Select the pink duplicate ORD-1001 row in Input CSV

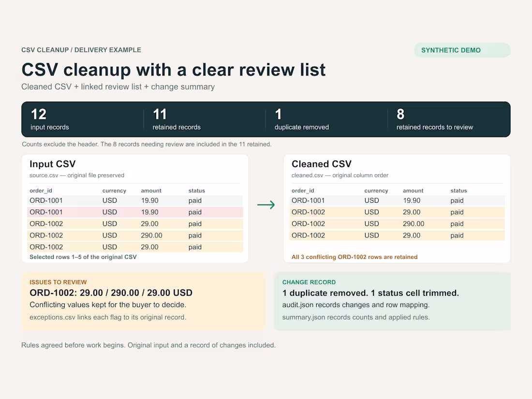coord(135,212)
